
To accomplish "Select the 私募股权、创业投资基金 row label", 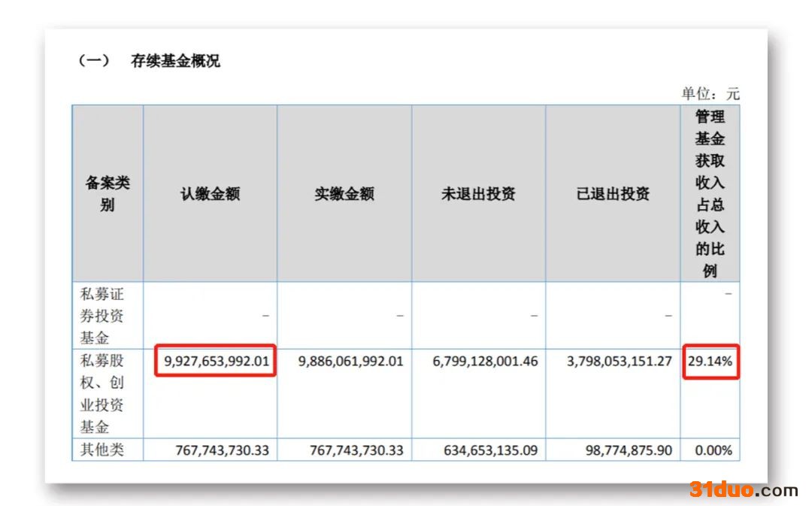I will point(102,393).
